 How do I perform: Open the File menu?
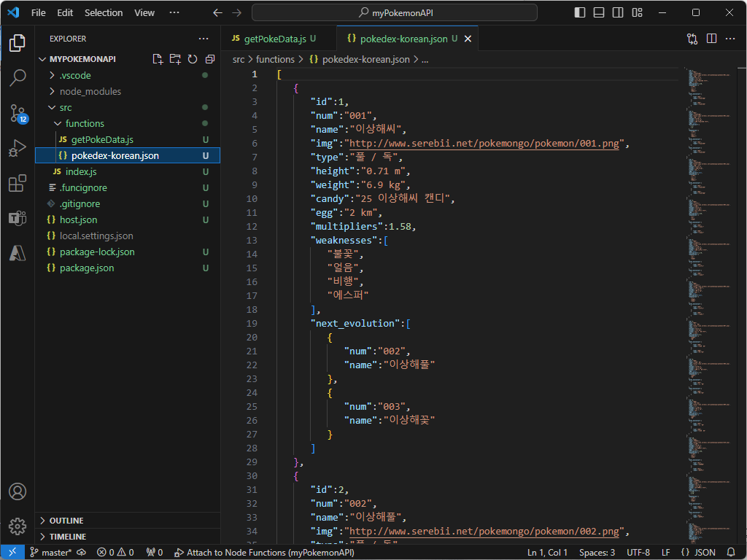[x=39, y=13]
